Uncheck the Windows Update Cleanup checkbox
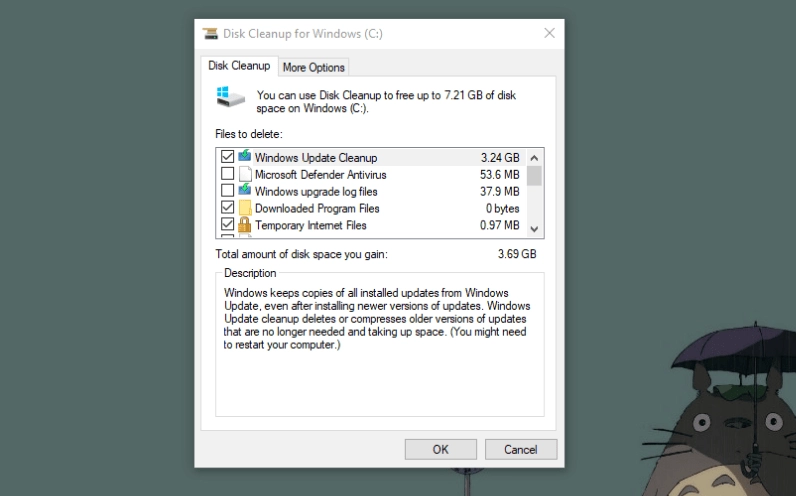This screenshot has width=796, height=496. [227, 157]
